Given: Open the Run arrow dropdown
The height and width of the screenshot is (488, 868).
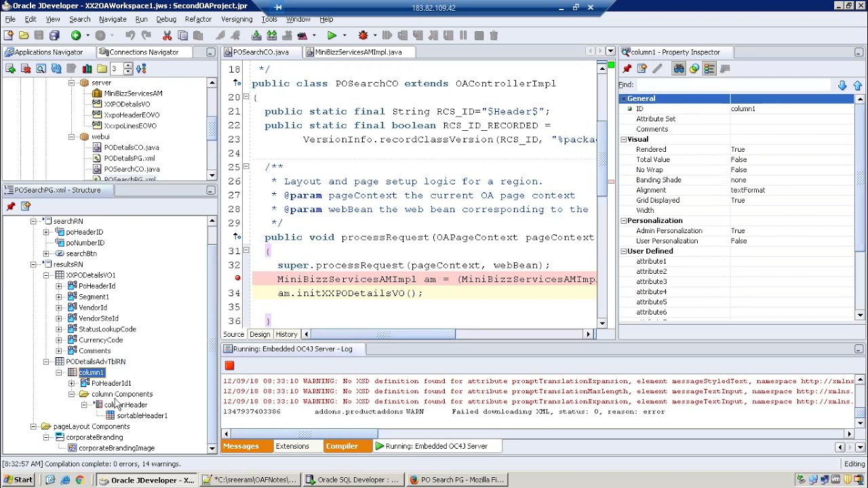Looking at the screenshot, I should 344,35.
